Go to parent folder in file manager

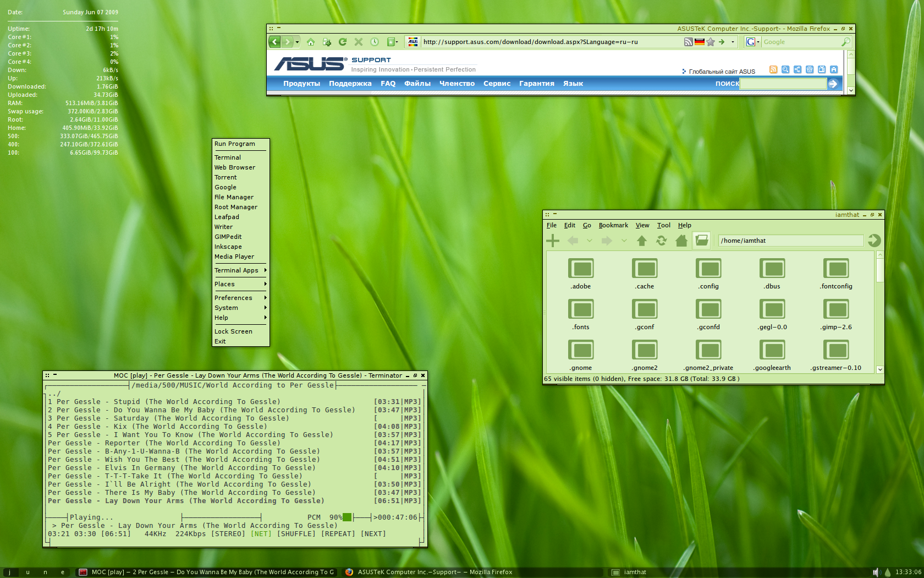click(x=642, y=241)
